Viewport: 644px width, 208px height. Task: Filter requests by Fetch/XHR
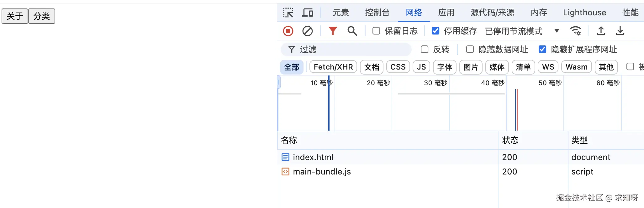(x=333, y=67)
